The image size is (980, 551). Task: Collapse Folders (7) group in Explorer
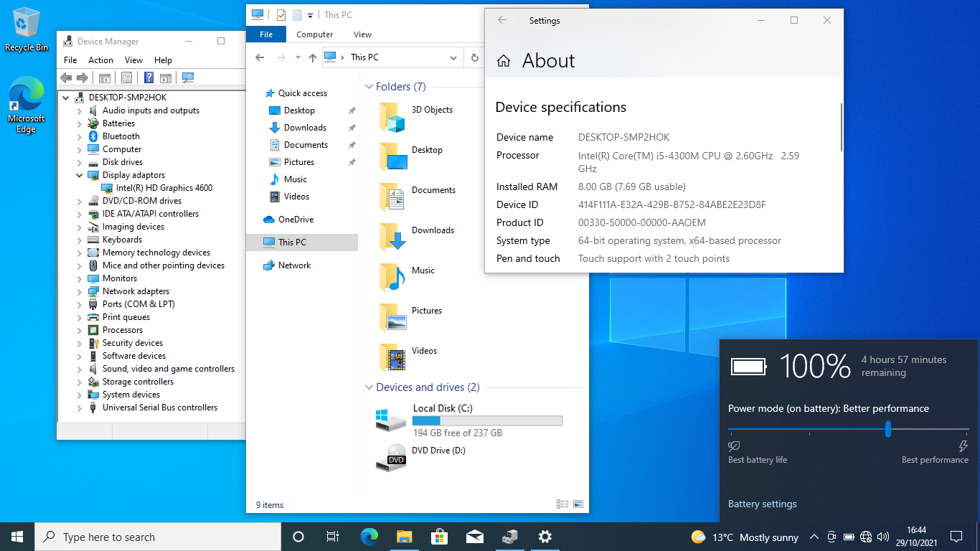(x=369, y=87)
